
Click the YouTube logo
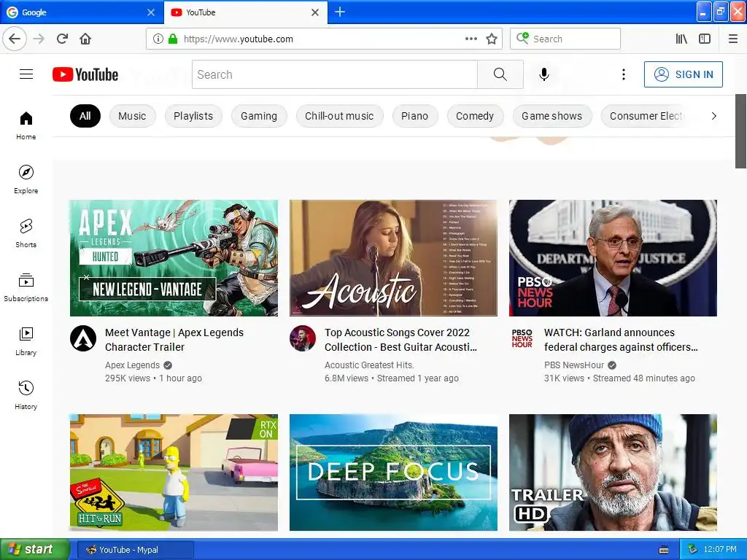(85, 74)
